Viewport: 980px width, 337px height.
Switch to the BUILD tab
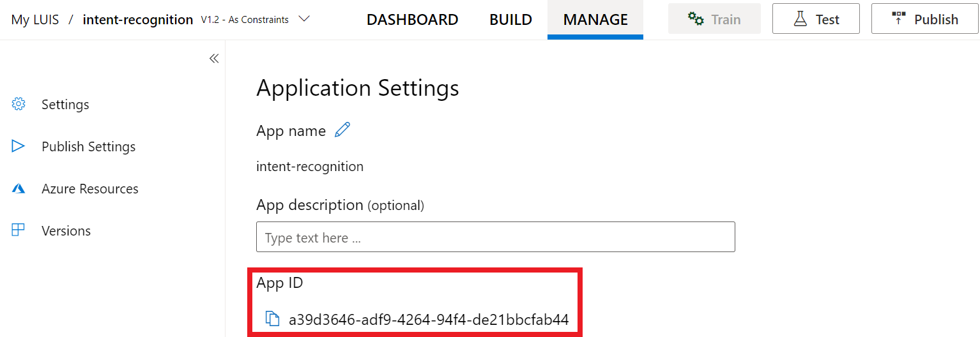(x=510, y=20)
